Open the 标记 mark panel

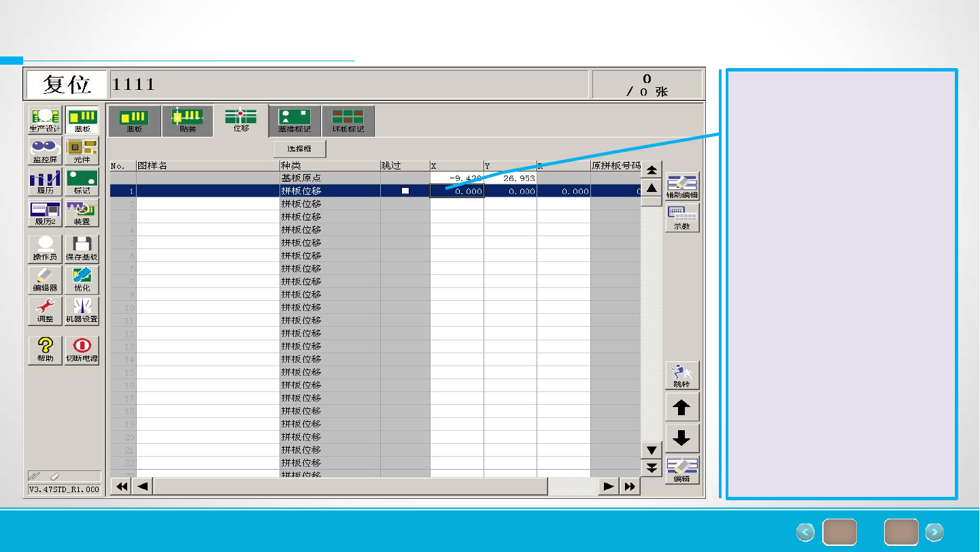[82, 182]
